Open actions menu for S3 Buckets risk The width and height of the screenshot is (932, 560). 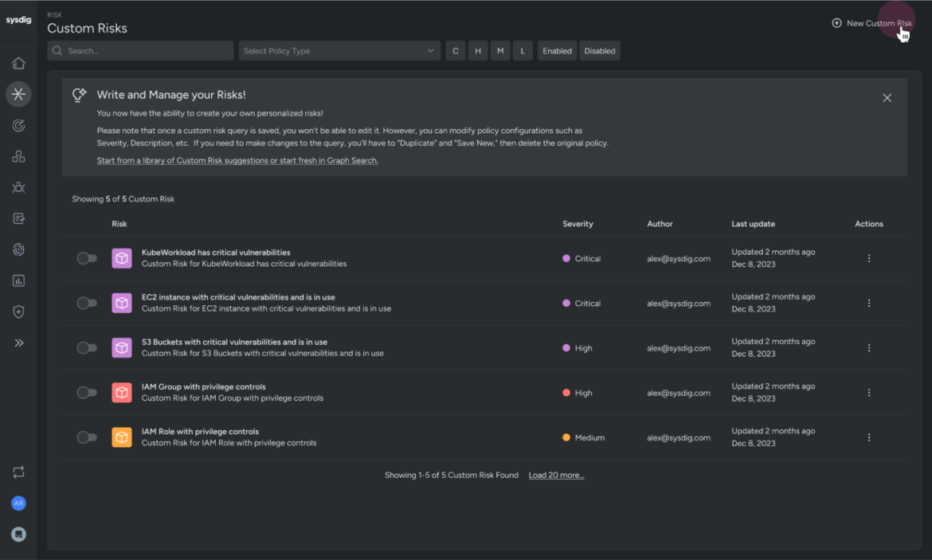(x=869, y=348)
